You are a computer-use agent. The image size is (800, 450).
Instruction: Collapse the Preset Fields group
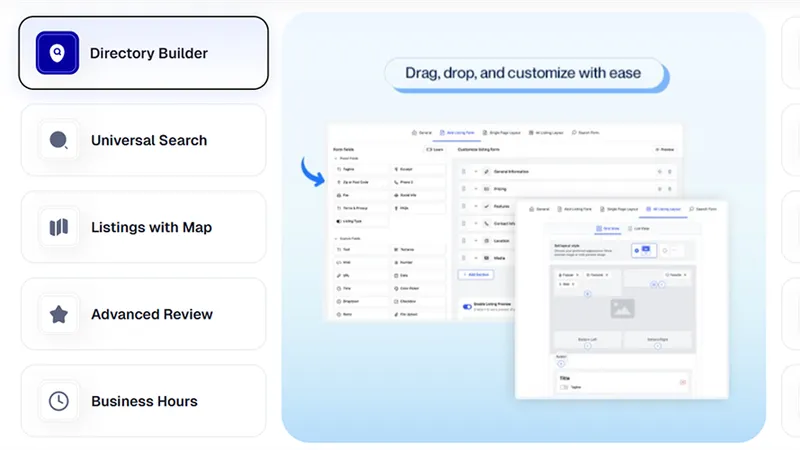pyautogui.click(x=336, y=159)
